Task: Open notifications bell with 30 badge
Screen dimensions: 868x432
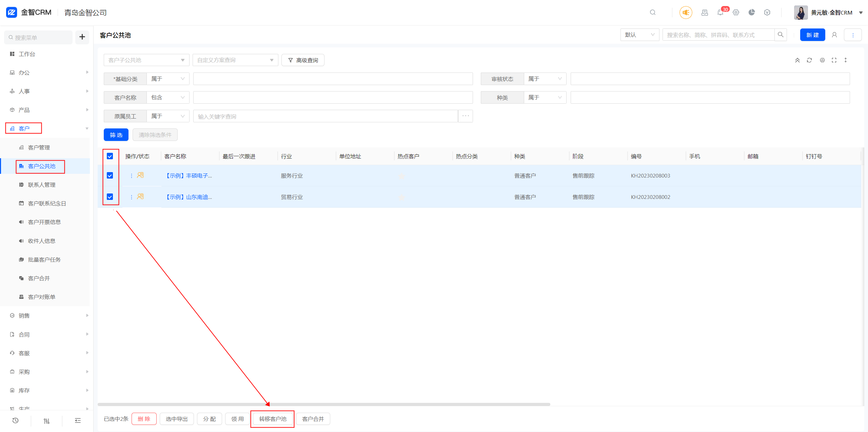Action: [x=721, y=13]
